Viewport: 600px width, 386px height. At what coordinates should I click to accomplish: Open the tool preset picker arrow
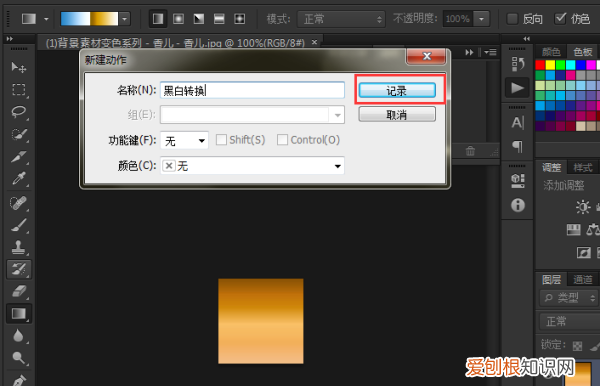46,18
